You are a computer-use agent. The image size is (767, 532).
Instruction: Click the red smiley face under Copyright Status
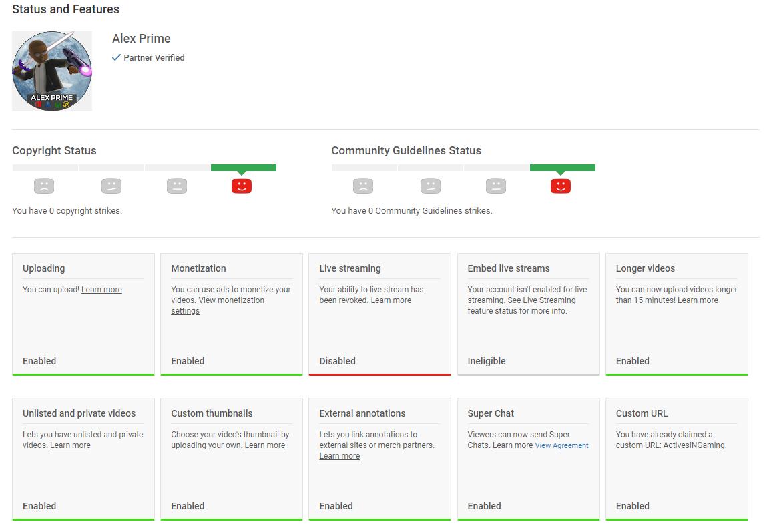242,186
